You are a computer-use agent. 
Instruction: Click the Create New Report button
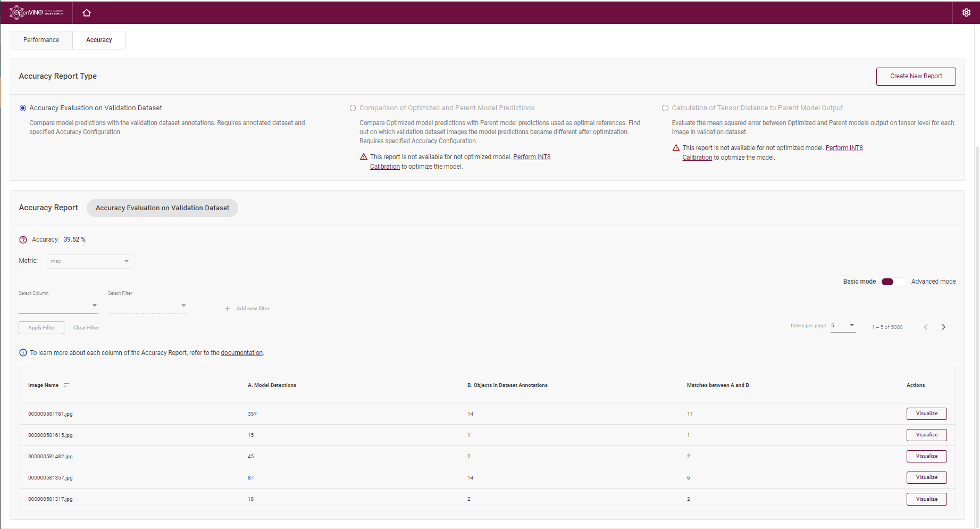tap(916, 76)
